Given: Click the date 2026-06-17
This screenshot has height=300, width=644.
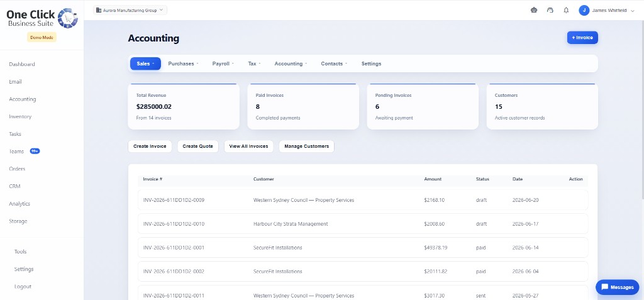Looking at the screenshot, I should 525,224.
